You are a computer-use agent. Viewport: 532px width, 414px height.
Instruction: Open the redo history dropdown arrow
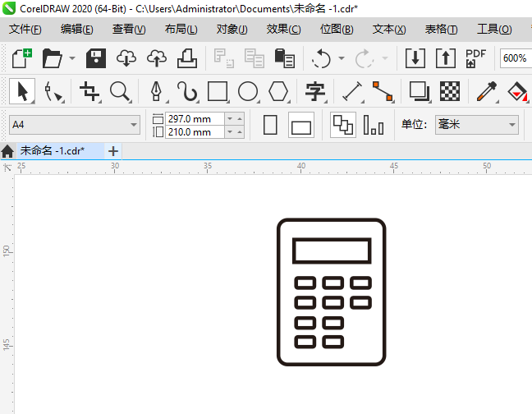point(385,58)
